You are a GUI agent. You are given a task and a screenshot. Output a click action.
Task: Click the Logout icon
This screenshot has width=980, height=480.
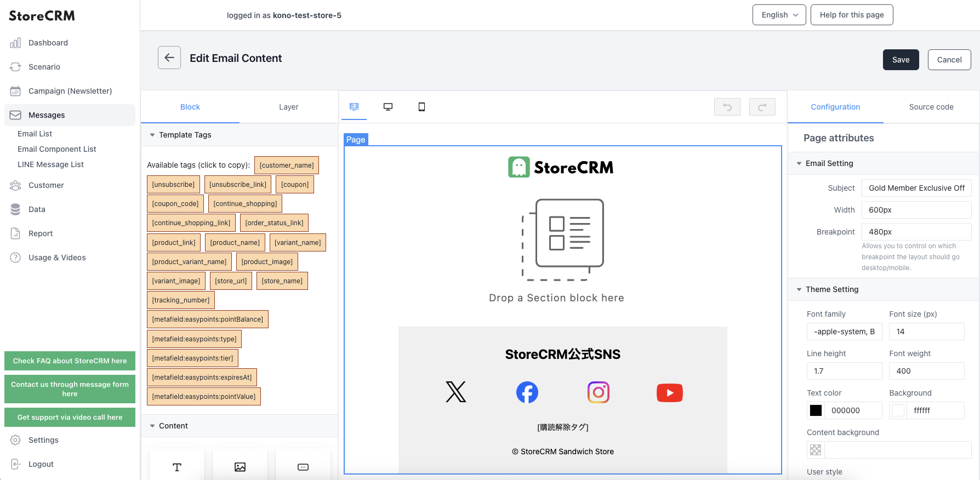click(15, 464)
